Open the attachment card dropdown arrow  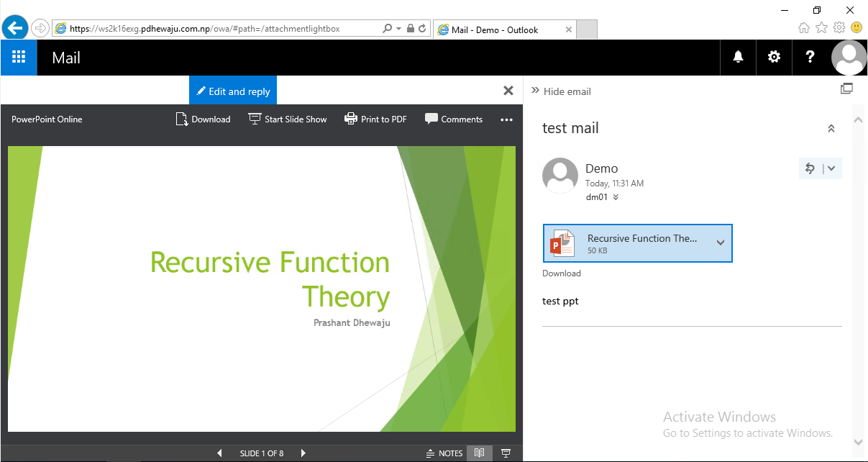click(x=720, y=243)
